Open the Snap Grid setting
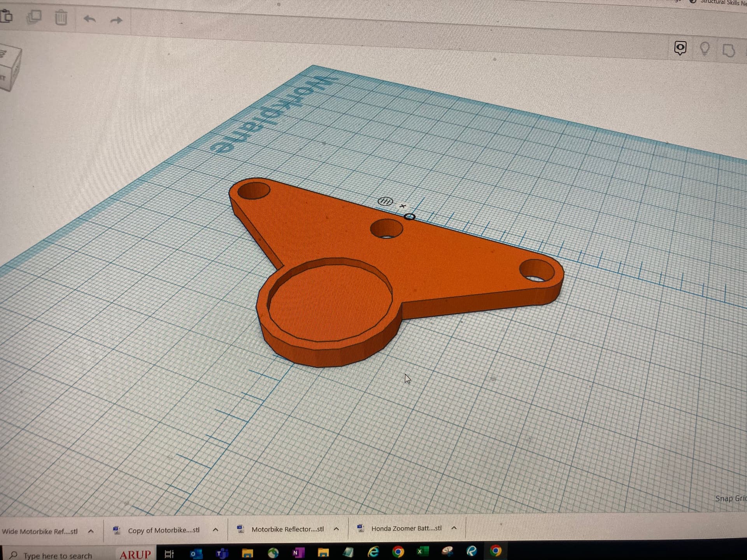The height and width of the screenshot is (560, 747). pyautogui.click(x=730, y=499)
